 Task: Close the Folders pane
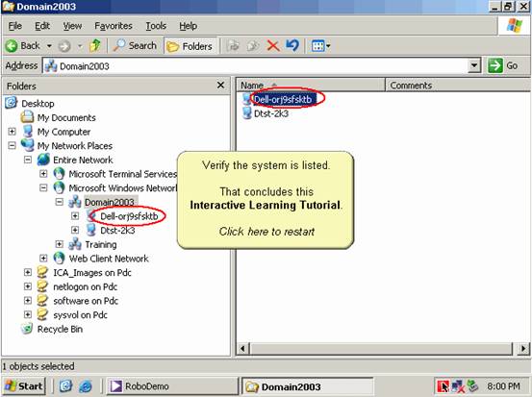[x=220, y=86]
